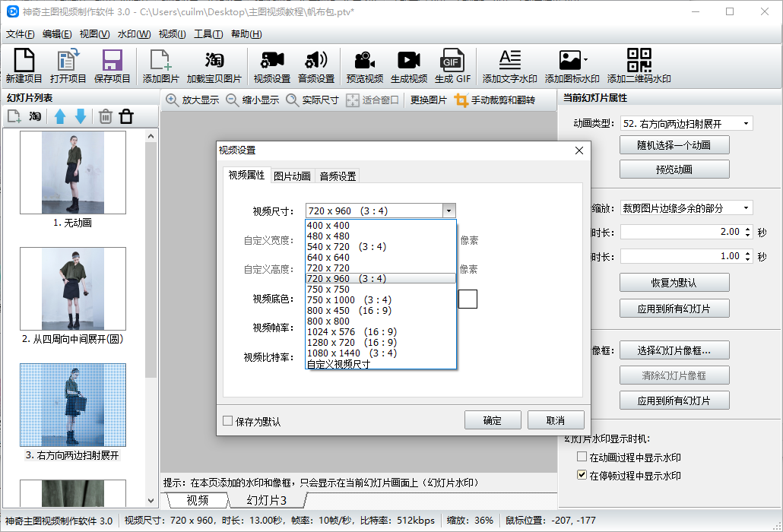The image size is (783, 532).
Task: Close the 视频设置 dialog
Action: (579, 150)
